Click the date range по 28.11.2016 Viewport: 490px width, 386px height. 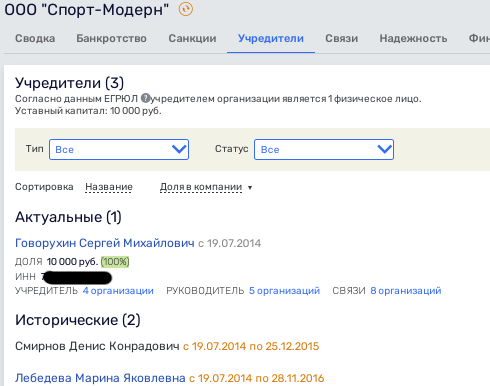point(290,378)
